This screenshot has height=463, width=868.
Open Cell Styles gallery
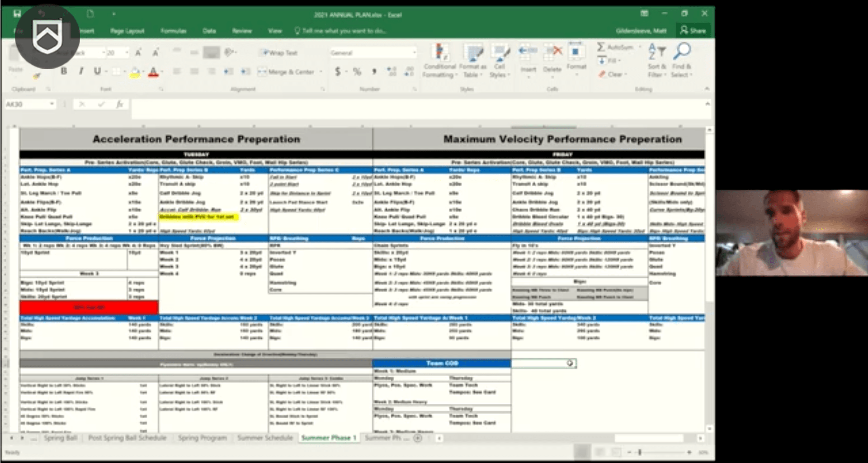500,61
